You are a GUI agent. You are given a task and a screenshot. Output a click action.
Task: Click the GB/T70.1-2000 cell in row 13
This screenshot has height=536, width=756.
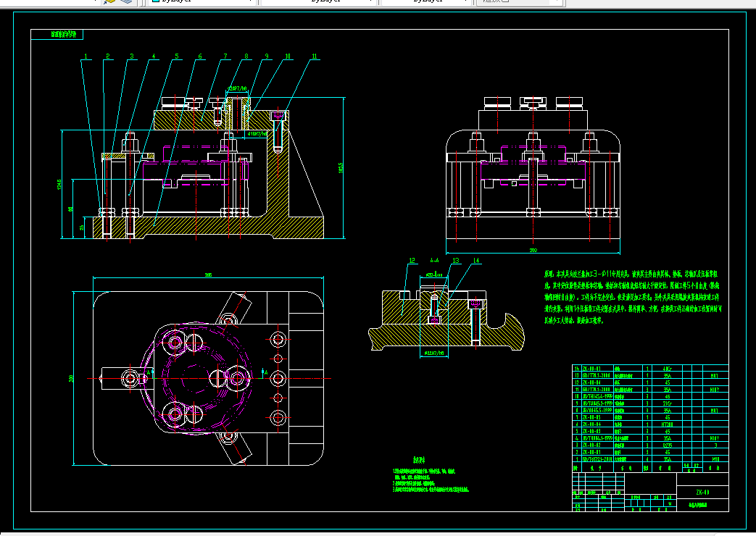coord(597,375)
